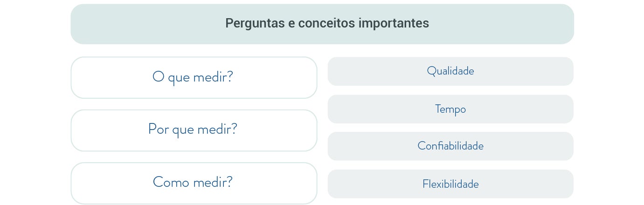
Task: Click the text 'O que medir?'
Action: [x=193, y=77]
